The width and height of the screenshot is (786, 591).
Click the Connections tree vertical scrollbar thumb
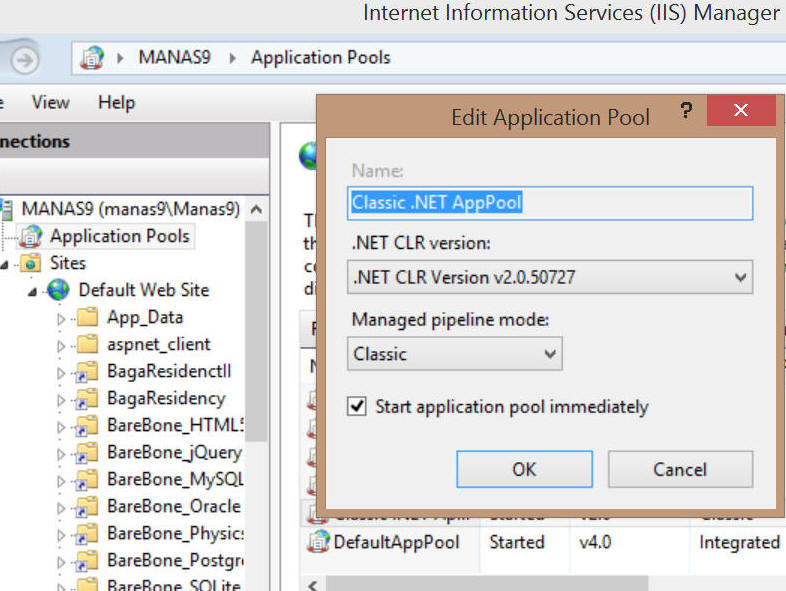point(256,331)
